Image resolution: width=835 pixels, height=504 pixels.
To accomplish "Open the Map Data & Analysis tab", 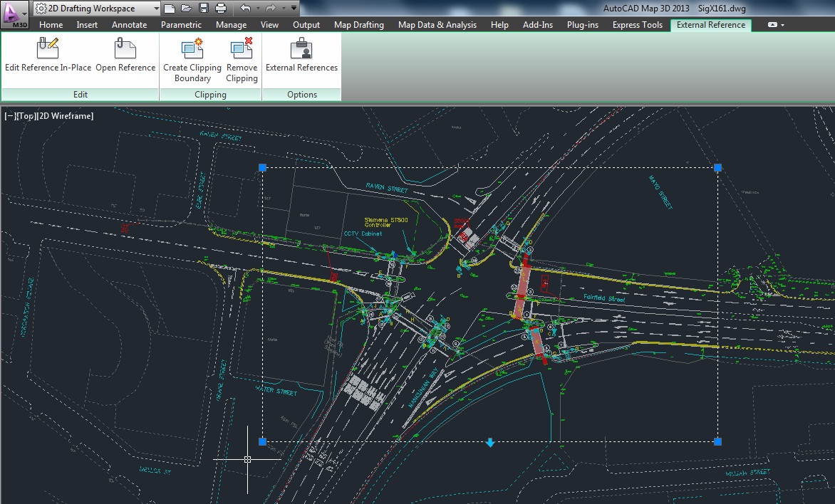I will 437,24.
